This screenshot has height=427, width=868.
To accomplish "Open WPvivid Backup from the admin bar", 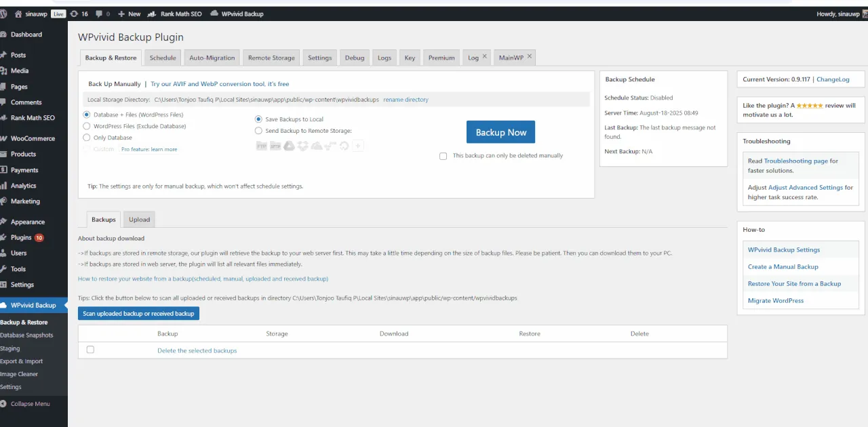I will click(x=236, y=14).
